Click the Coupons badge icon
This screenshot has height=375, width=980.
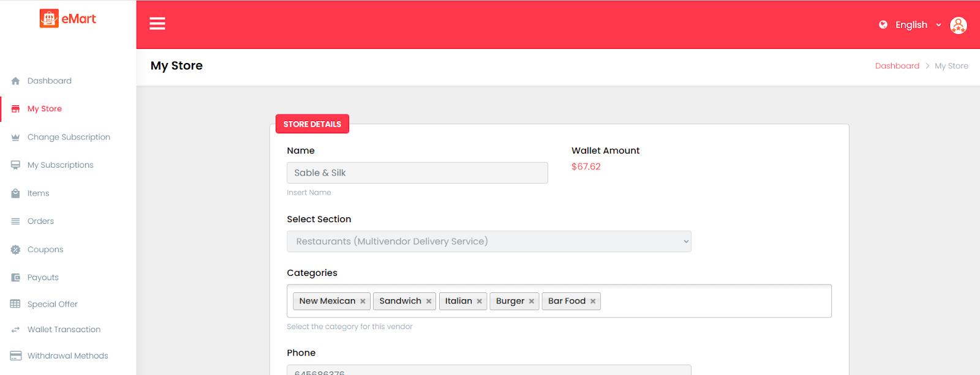pyautogui.click(x=15, y=250)
